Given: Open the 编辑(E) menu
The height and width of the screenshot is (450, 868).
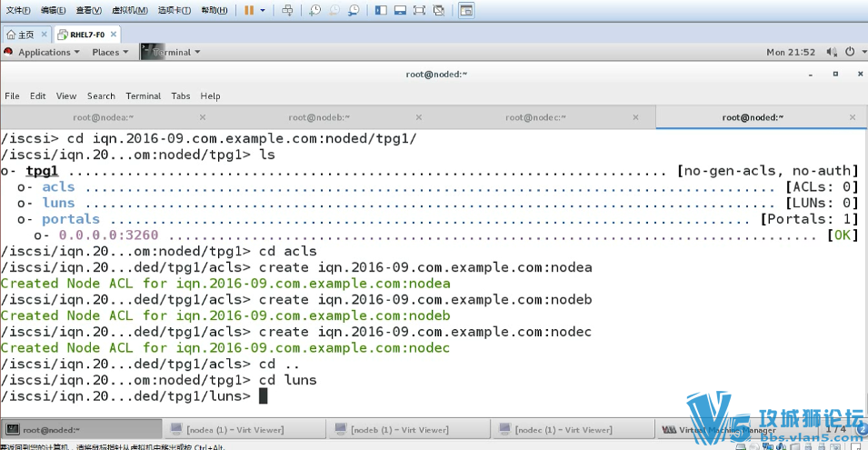Looking at the screenshot, I should tap(53, 10).
